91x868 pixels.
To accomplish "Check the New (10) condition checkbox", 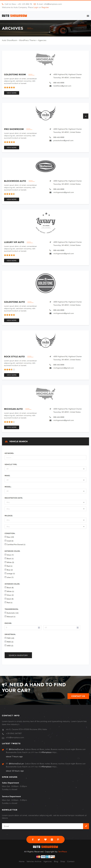I will (x=5, y=537).
